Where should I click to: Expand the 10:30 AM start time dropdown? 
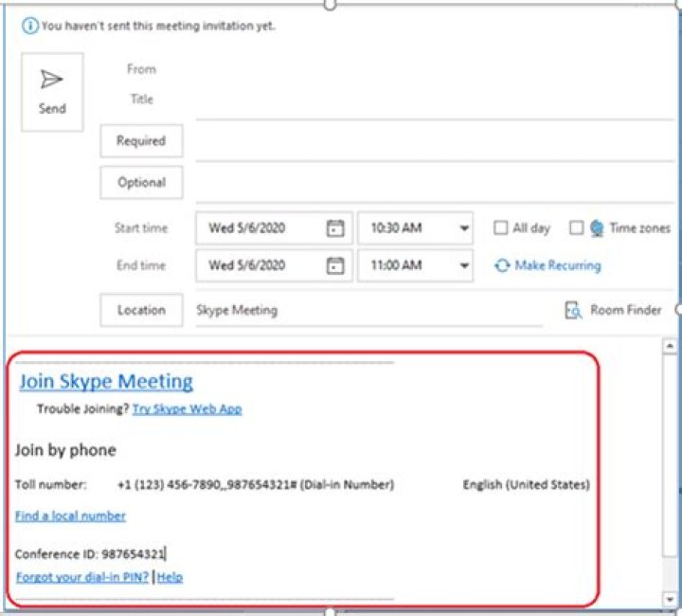[464, 228]
